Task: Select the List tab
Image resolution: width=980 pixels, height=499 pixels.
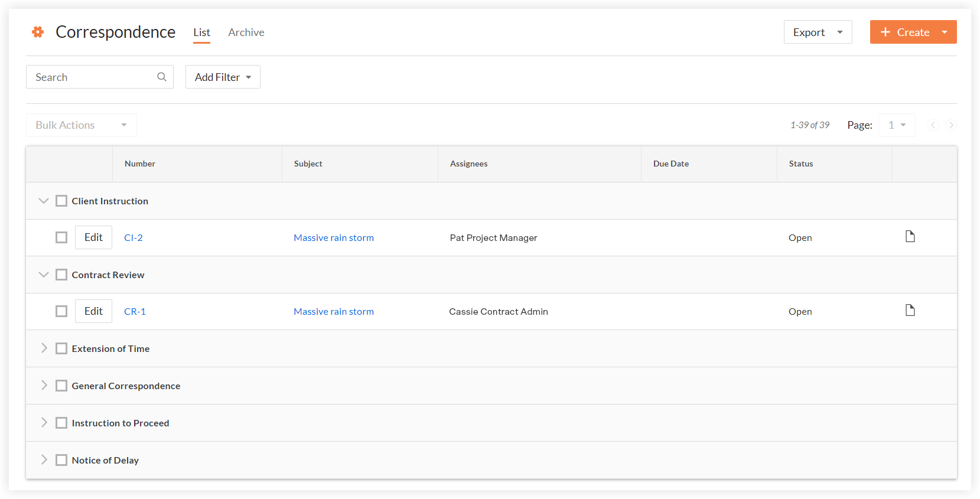Action: pos(201,32)
